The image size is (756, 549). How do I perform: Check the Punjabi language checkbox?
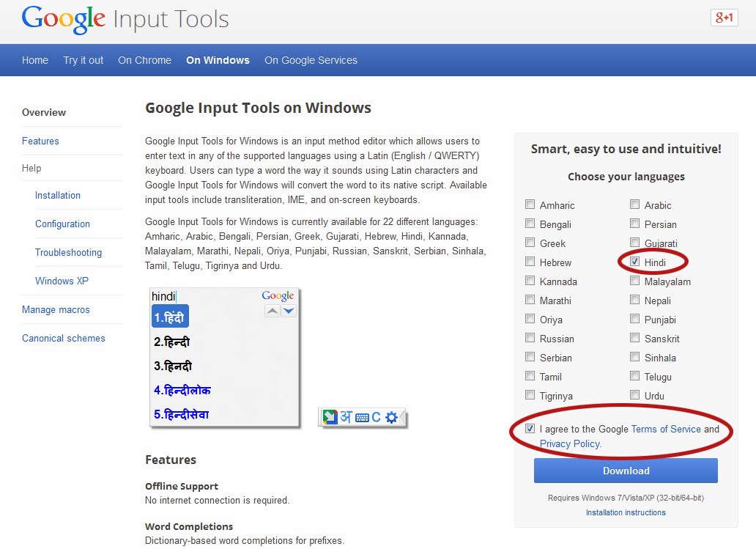tap(634, 319)
